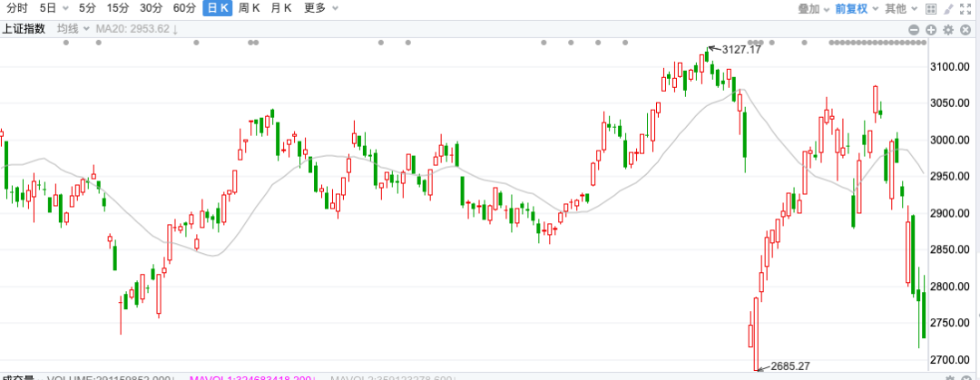The height and width of the screenshot is (380, 980).
Task: Open the 更多 more periods dropdown
Action: (x=321, y=8)
